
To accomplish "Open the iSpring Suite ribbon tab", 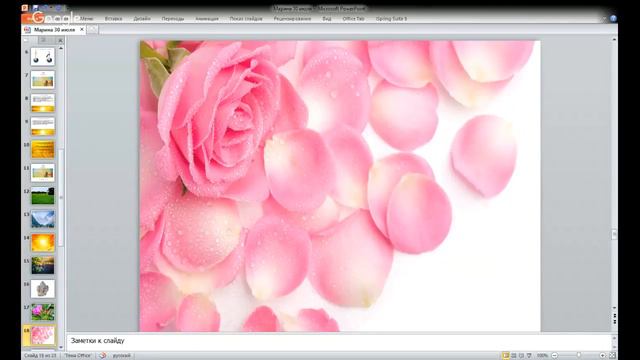I will pyautogui.click(x=391, y=19).
